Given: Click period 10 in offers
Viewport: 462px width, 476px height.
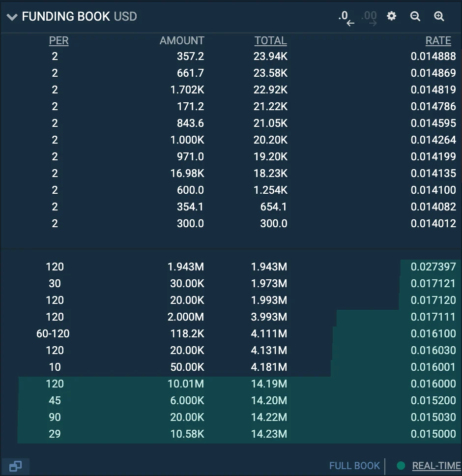Looking at the screenshot, I should [x=55, y=367].
